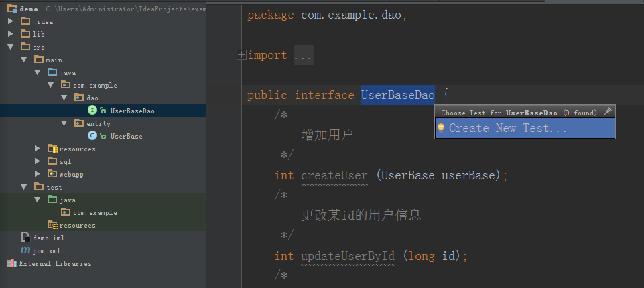Click the demo.iml file icon
Screen dimensions: 644x288
pyautogui.click(x=25, y=238)
